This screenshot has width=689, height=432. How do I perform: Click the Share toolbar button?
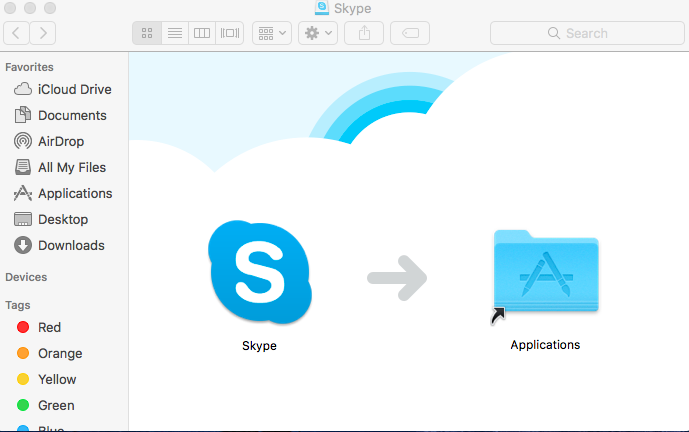364,33
